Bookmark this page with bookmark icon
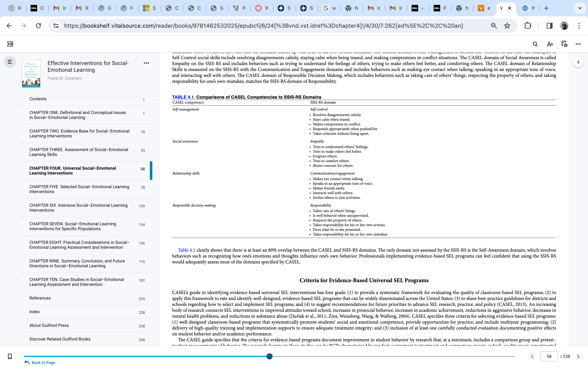This screenshot has width=588, height=367. [10, 356]
